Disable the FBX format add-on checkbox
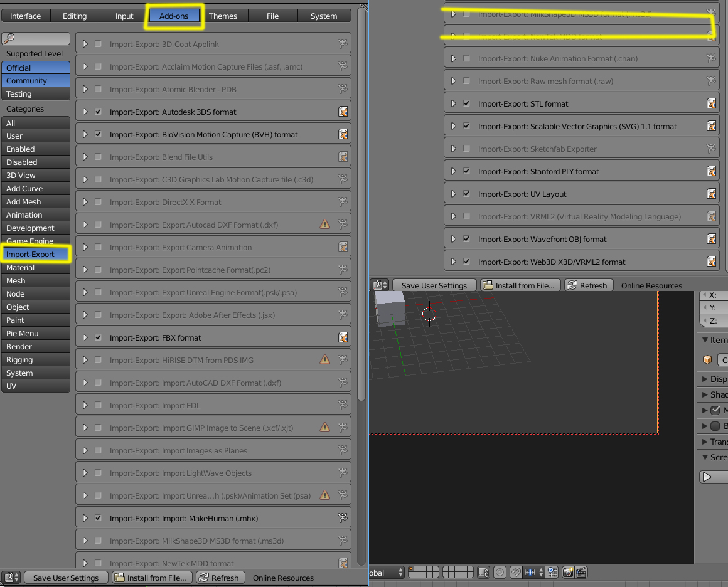This screenshot has width=728, height=587. pyautogui.click(x=98, y=338)
